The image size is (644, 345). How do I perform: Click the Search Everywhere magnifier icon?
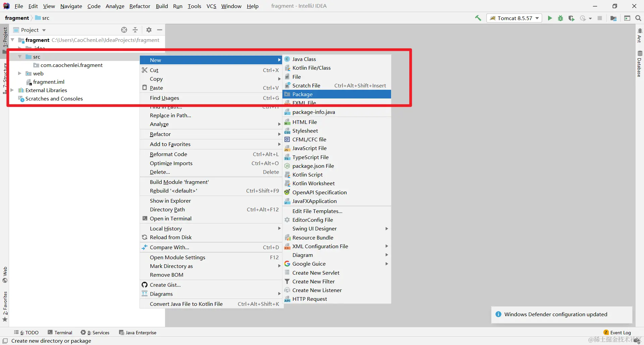(638, 18)
